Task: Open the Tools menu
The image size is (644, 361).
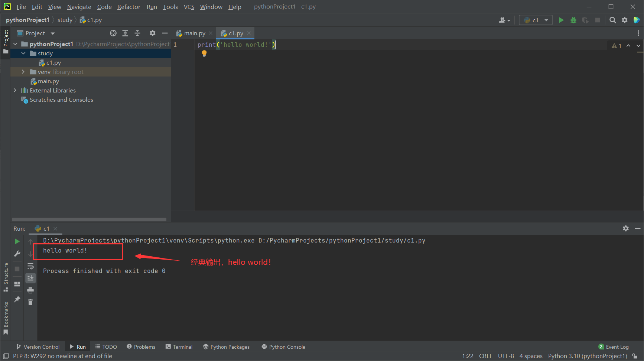Action: tap(170, 7)
